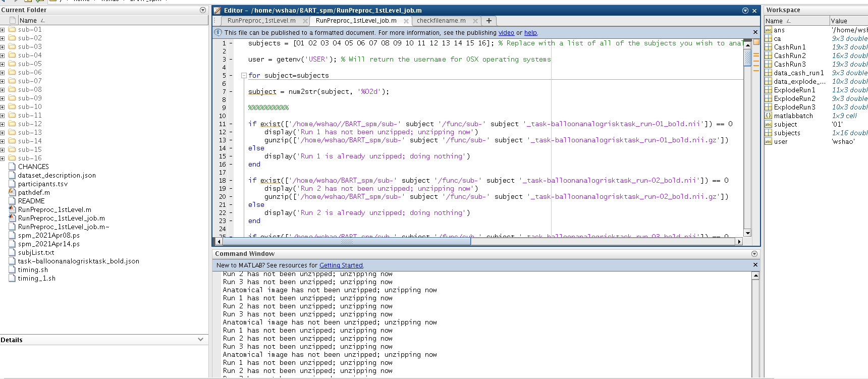This screenshot has width=868, height=379.
Task: Select the data_cash_run1 variable icon
Action: coord(769,73)
